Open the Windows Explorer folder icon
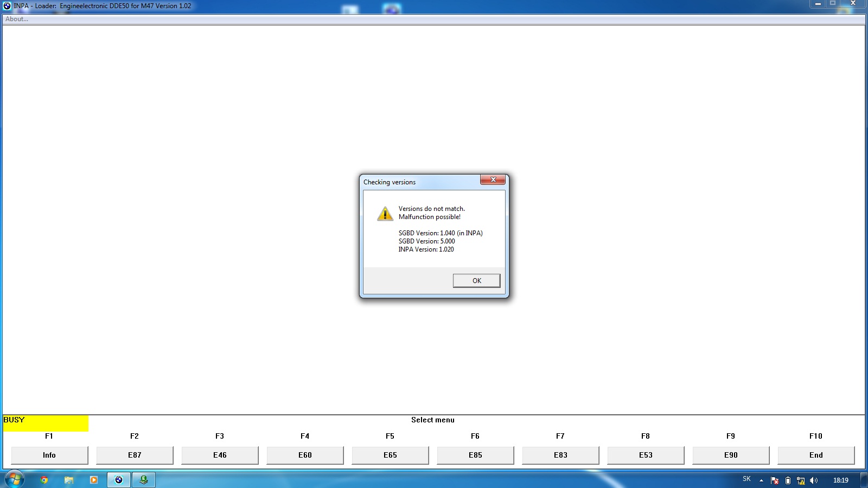The image size is (868, 488). pyautogui.click(x=69, y=480)
